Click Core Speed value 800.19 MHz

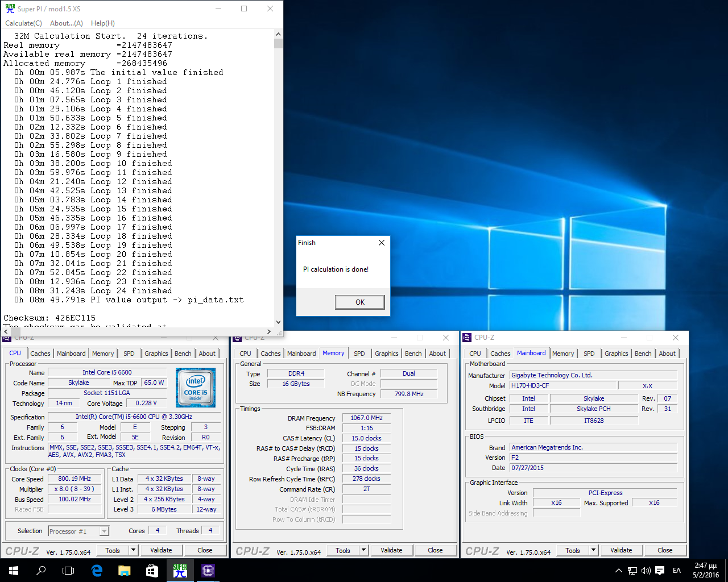click(x=75, y=479)
